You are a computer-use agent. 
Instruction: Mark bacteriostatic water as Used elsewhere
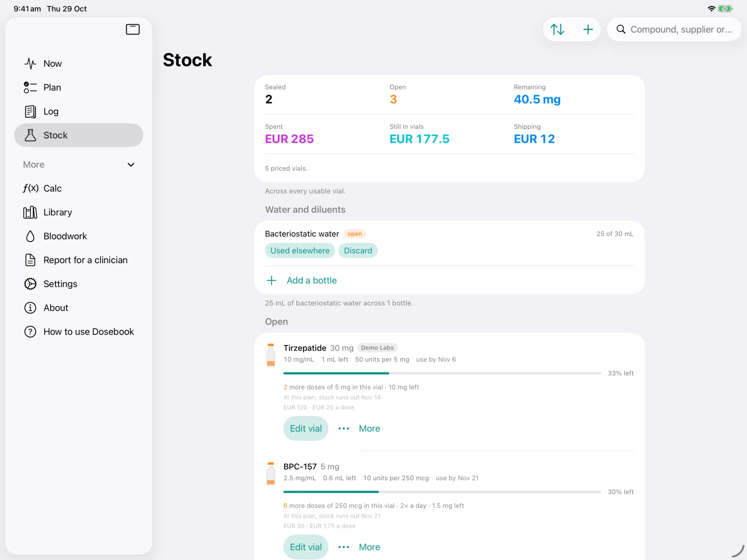coord(300,251)
